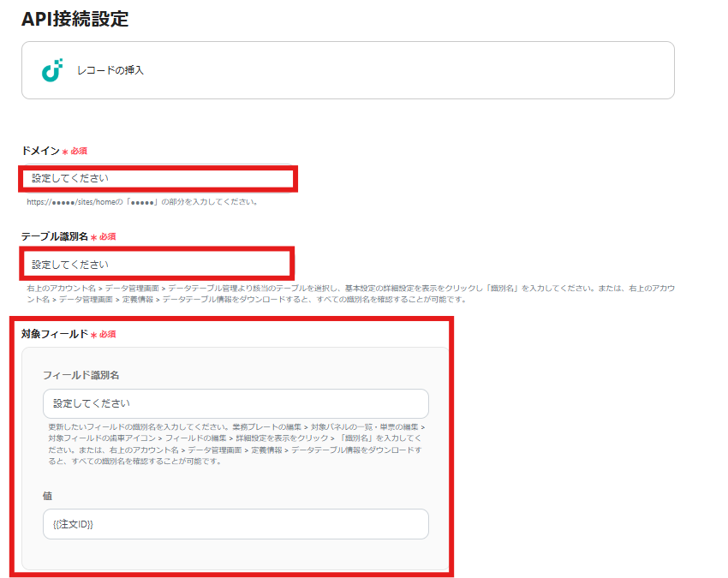The width and height of the screenshot is (728, 578).
Task: Click the テーブル識別名 input field
Action: pos(157,264)
